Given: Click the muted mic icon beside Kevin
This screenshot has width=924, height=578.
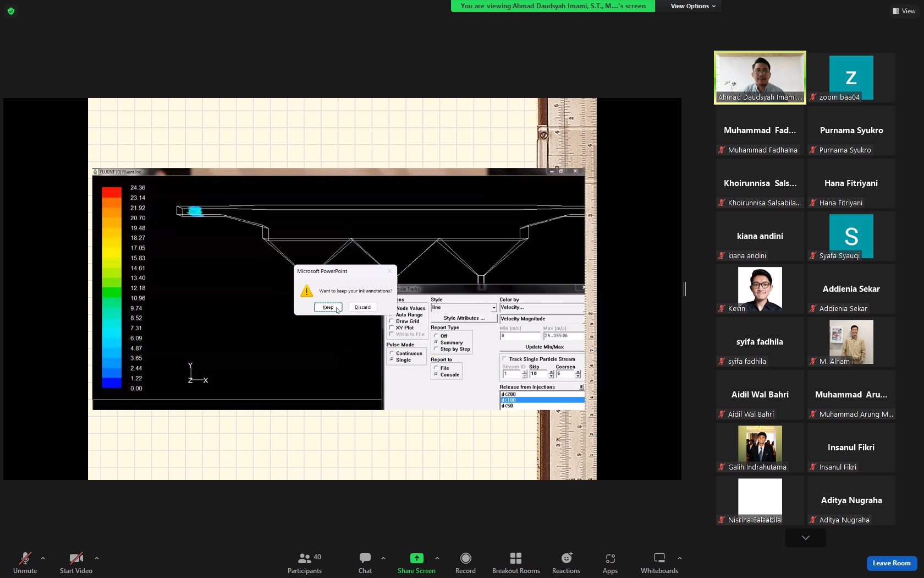Looking at the screenshot, I should [722, 308].
